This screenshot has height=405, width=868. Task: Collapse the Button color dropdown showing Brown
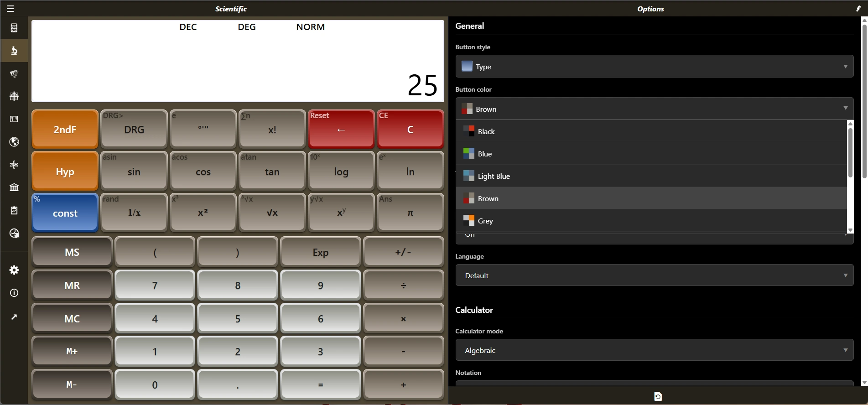coord(654,109)
